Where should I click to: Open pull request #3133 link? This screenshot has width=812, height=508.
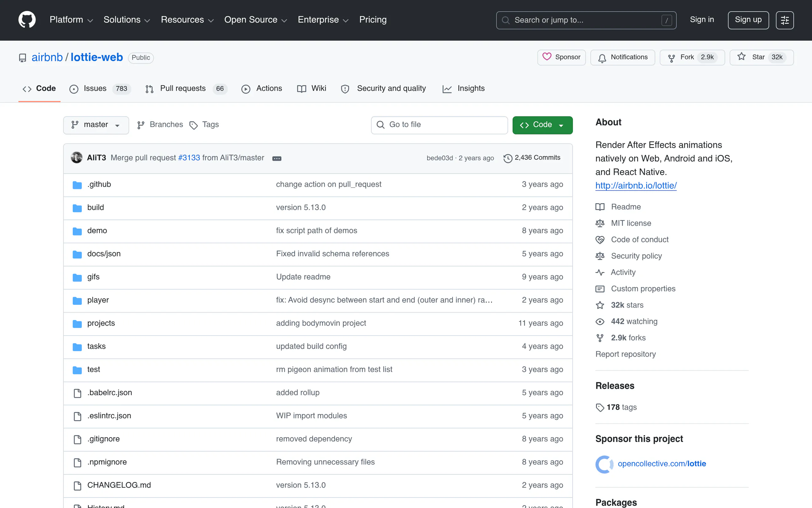click(x=189, y=157)
